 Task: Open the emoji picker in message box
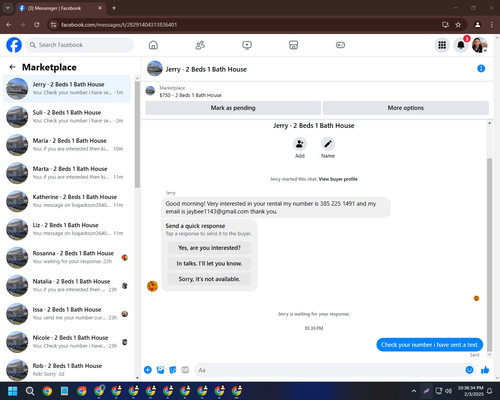click(x=469, y=370)
